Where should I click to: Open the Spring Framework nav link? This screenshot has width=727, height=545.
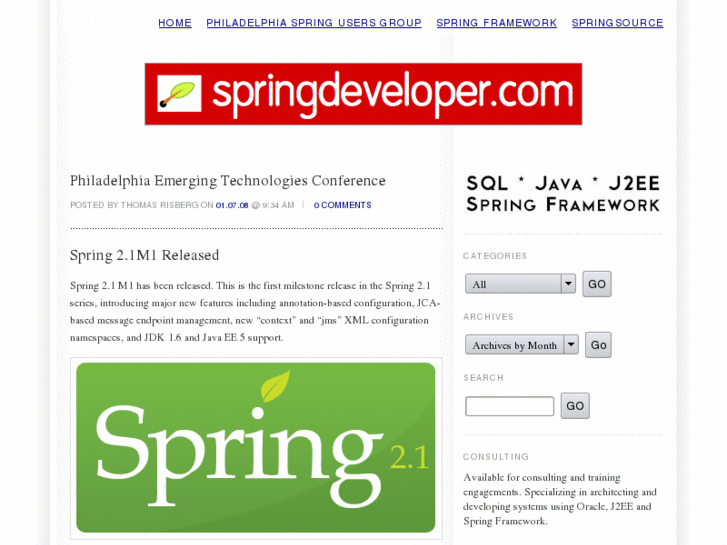coord(497,23)
